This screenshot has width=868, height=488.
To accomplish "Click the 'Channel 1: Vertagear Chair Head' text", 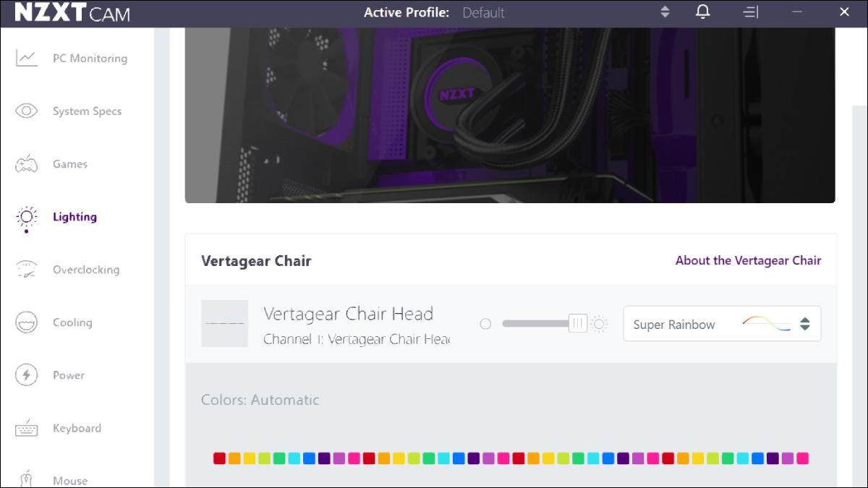I will click(356, 339).
